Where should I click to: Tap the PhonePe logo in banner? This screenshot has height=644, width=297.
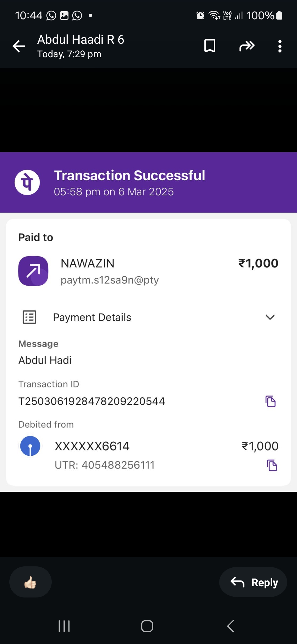tap(27, 182)
